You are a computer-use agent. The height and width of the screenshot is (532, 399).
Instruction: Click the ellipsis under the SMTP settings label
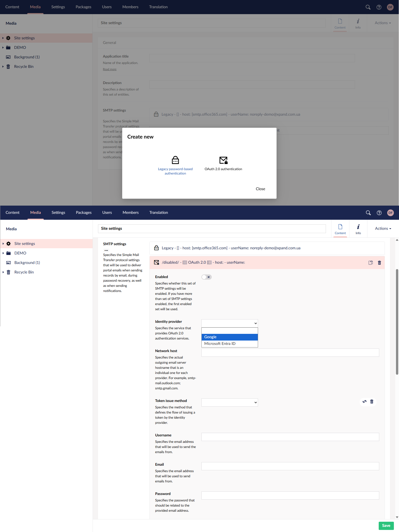coord(106,250)
